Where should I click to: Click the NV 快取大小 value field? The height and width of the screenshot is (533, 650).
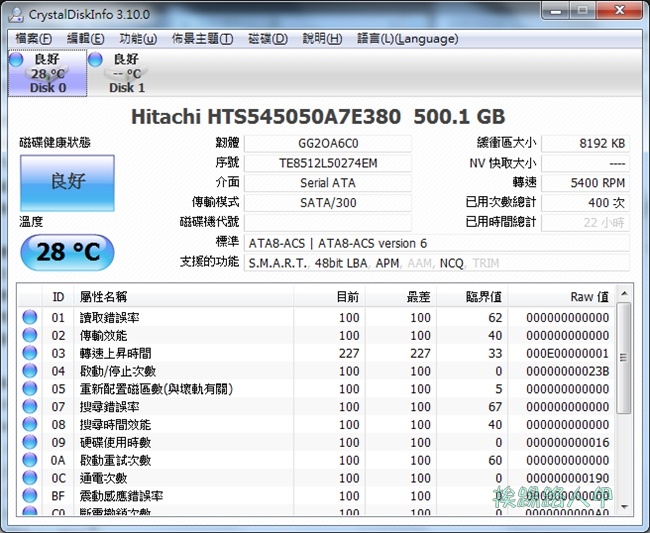pyautogui.click(x=585, y=163)
